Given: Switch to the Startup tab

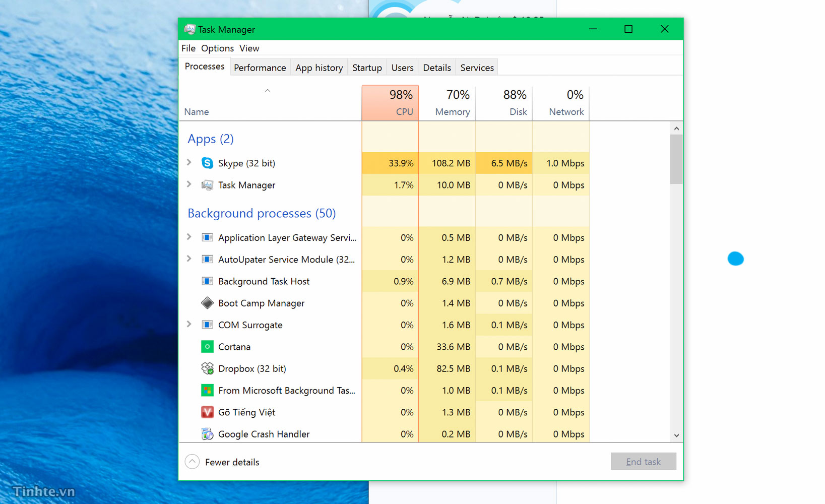Looking at the screenshot, I should pyautogui.click(x=367, y=68).
